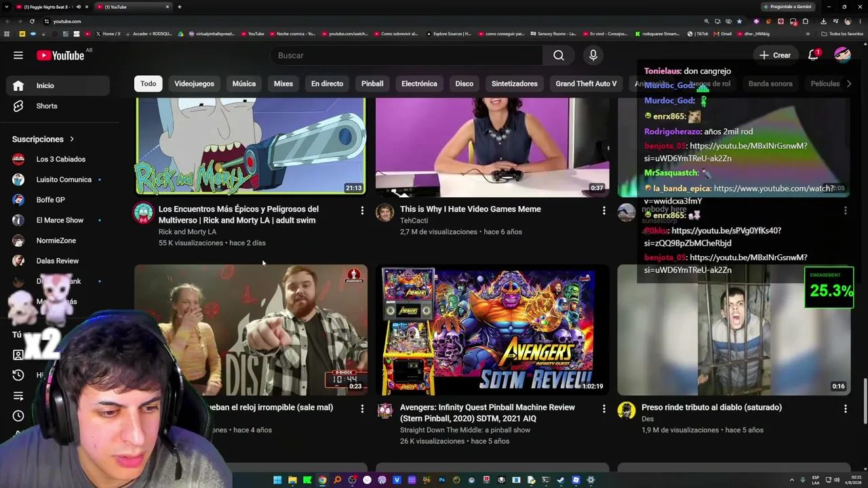Click the YouTube logo to go home
Image resolution: width=868 pixels, height=488 pixels.
pyautogui.click(x=60, y=56)
